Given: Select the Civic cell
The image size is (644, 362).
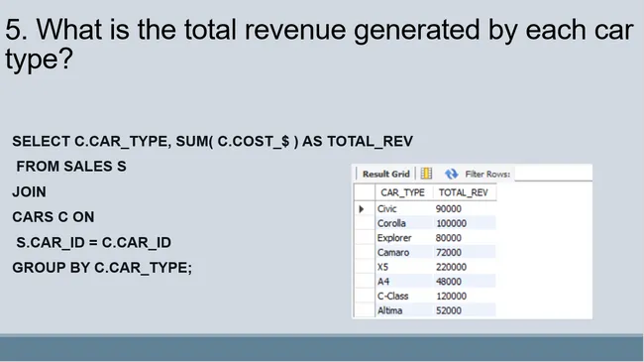Looking at the screenshot, I should click(403, 209).
